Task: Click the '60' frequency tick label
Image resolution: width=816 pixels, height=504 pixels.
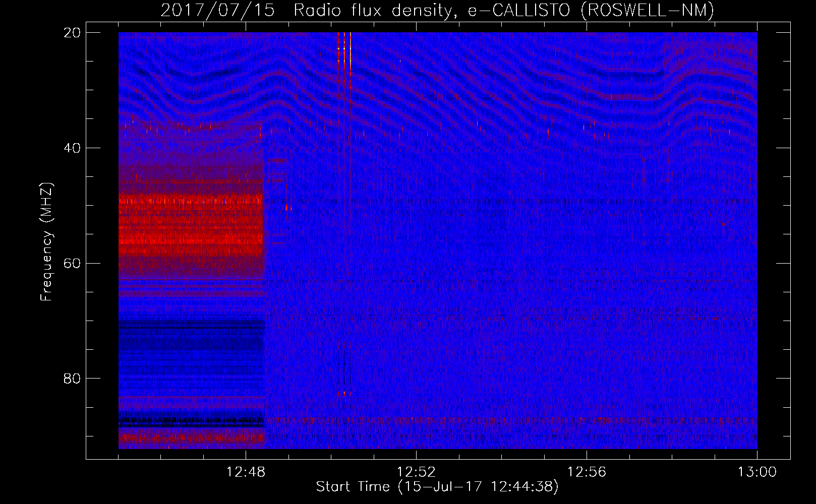Action: [x=72, y=264]
